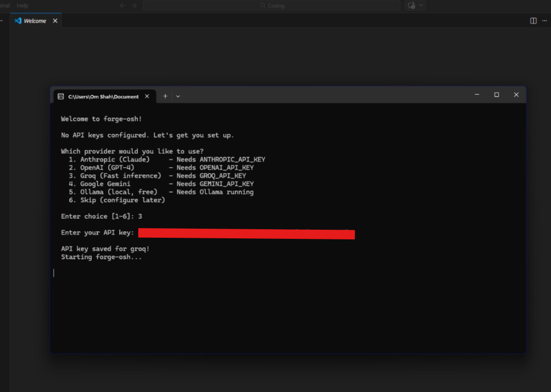Split the VS Code editor right
The width and height of the screenshot is (551, 392).
click(533, 21)
